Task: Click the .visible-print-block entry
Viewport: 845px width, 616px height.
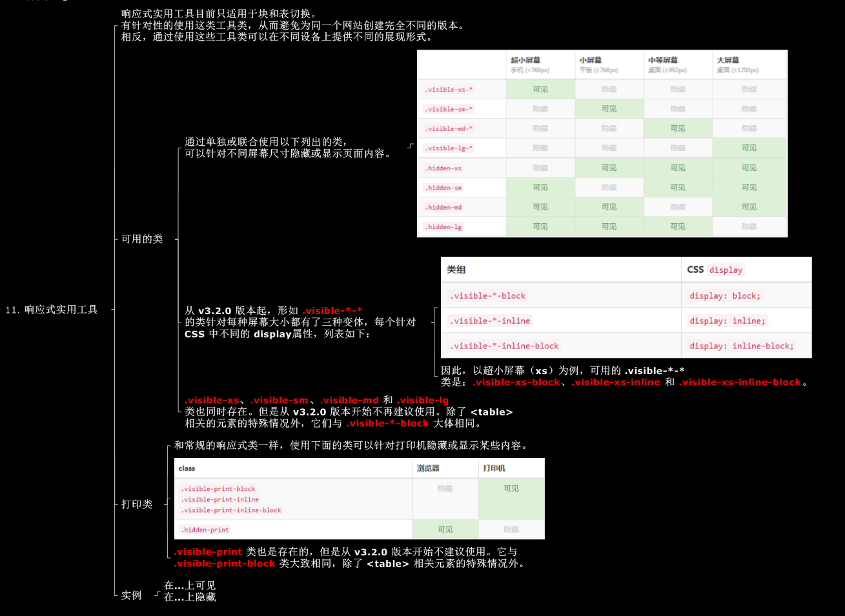Action: 218,489
